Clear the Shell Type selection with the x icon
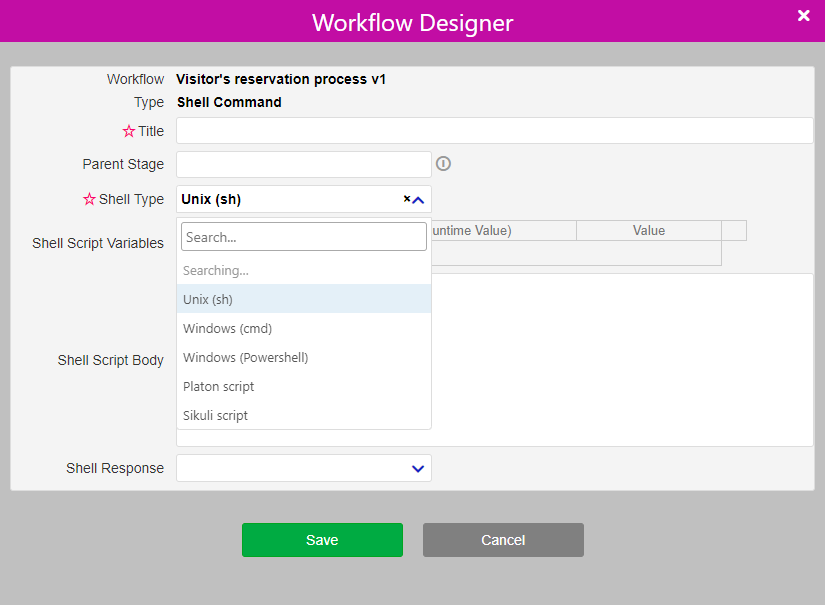The image size is (825, 605). coord(406,199)
